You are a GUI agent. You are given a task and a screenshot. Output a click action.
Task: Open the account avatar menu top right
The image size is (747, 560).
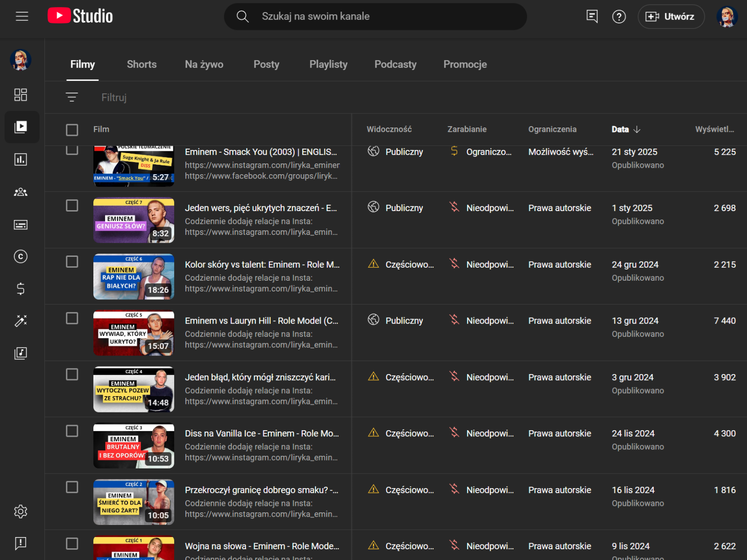726,17
